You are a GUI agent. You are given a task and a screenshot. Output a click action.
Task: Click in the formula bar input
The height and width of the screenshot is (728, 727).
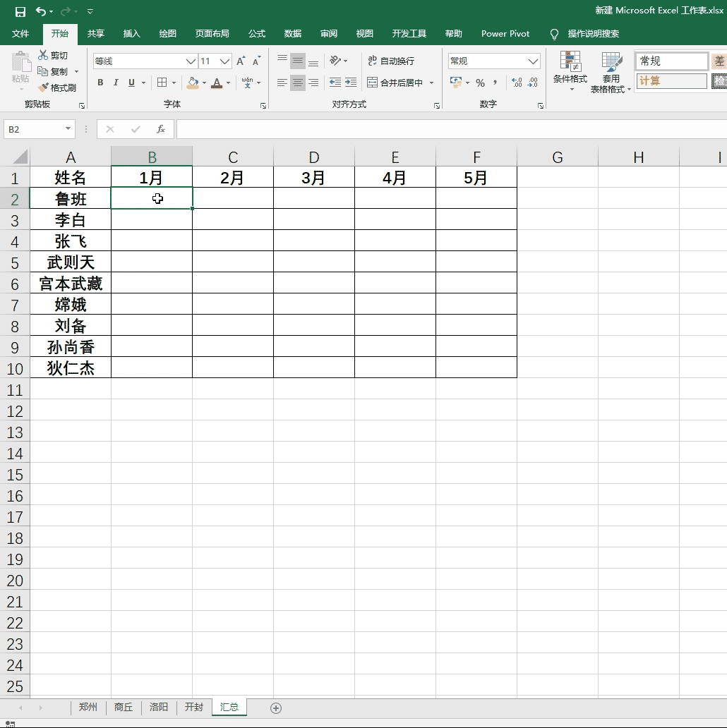coord(450,129)
